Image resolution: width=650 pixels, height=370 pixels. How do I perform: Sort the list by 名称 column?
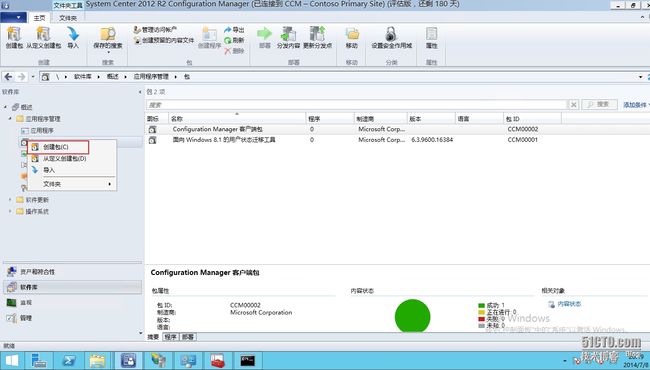237,118
